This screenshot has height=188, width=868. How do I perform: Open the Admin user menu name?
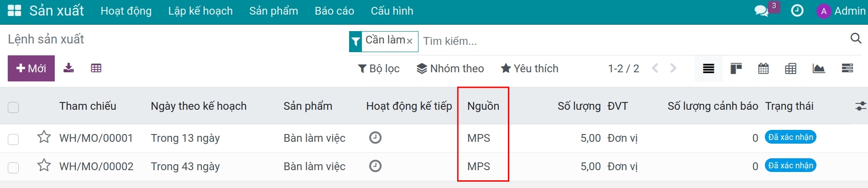pyautogui.click(x=850, y=11)
